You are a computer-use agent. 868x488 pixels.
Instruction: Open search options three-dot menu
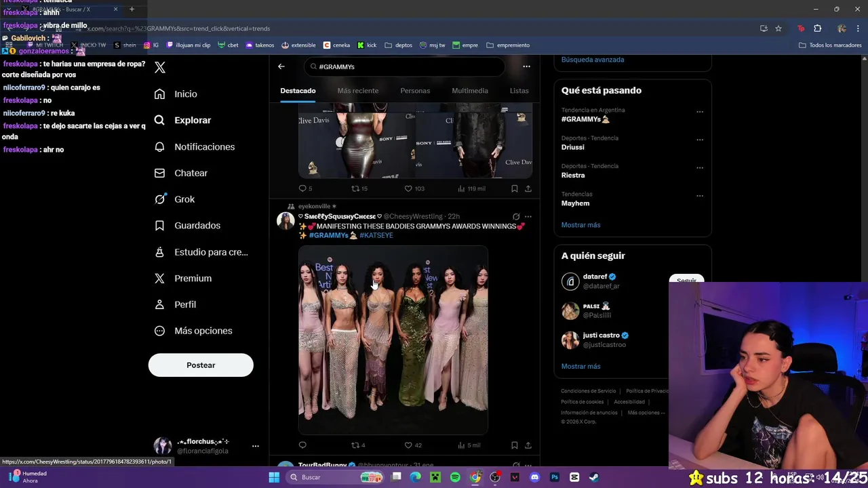526,66
